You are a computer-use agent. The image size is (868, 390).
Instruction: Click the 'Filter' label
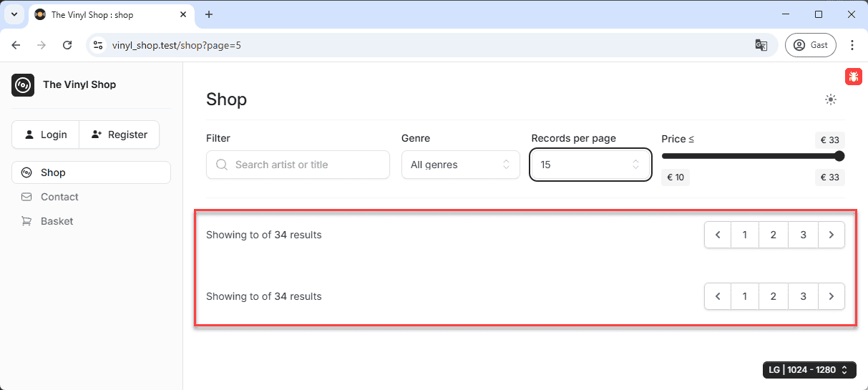pos(218,138)
